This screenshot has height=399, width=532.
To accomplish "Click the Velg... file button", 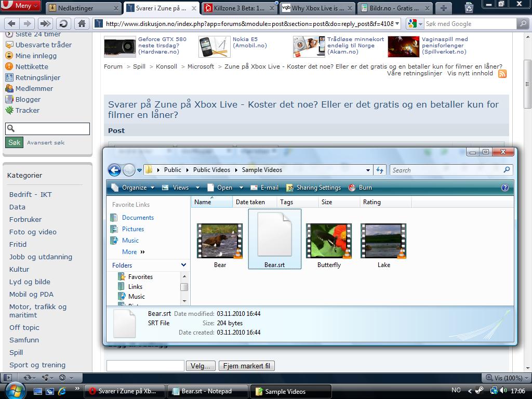I will pos(201,366).
